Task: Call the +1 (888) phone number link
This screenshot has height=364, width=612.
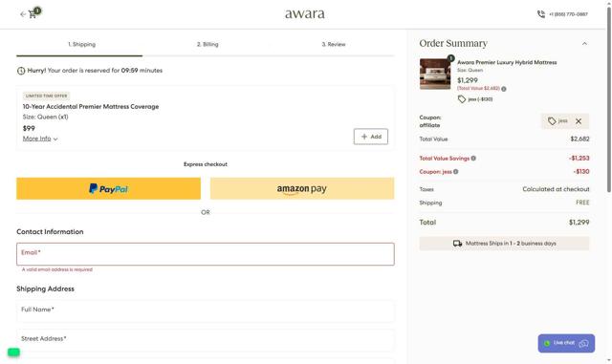Action: [568, 14]
